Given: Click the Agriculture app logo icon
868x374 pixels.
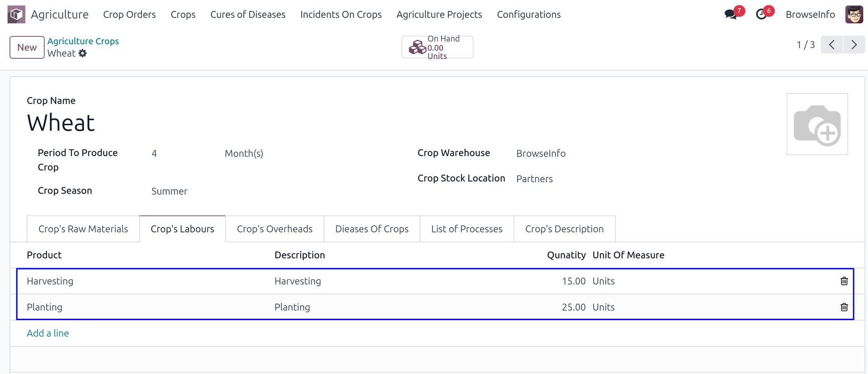Looking at the screenshot, I should pyautogui.click(x=16, y=14).
